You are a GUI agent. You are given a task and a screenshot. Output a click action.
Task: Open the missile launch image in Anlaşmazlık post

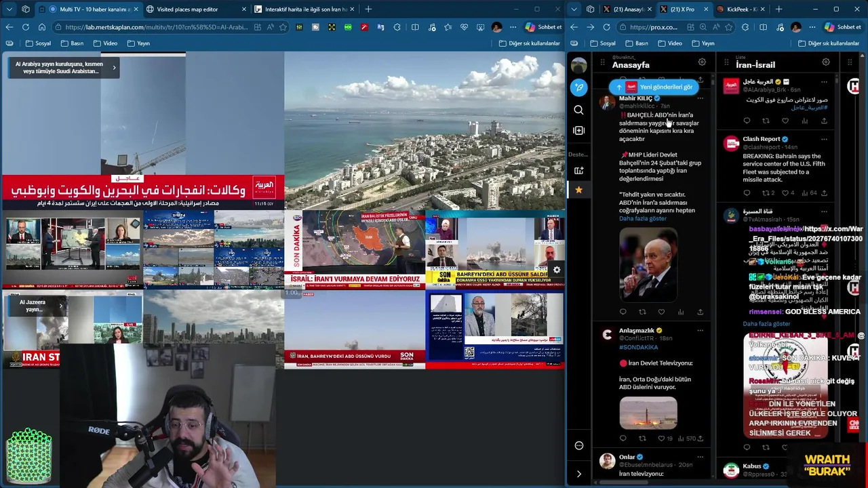648,413
